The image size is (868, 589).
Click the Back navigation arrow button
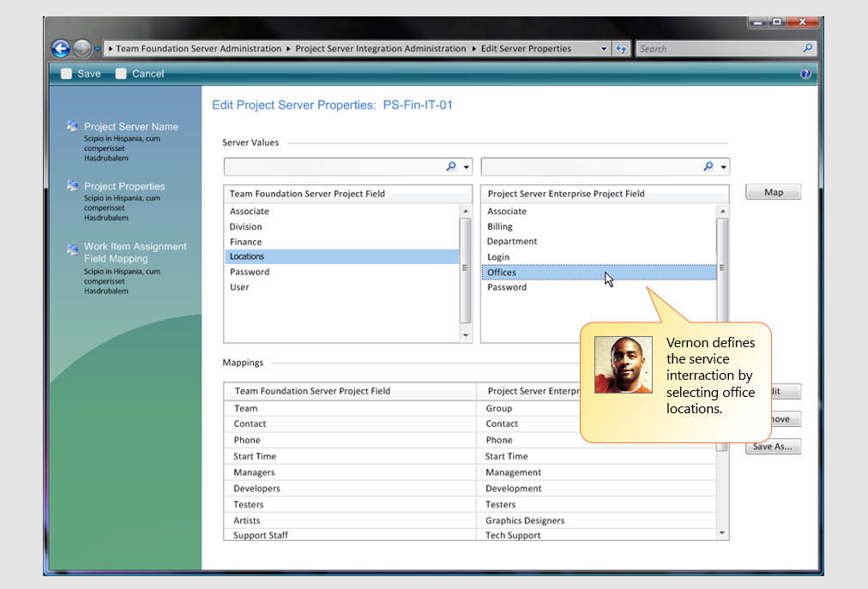point(60,49)
